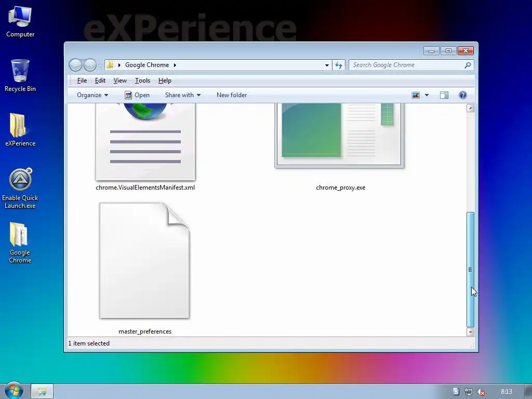Image resolution: width=532 pixels, height=399 pixels.
Task: Toggle the preview pane button
Action: click(x=444, y=95)
